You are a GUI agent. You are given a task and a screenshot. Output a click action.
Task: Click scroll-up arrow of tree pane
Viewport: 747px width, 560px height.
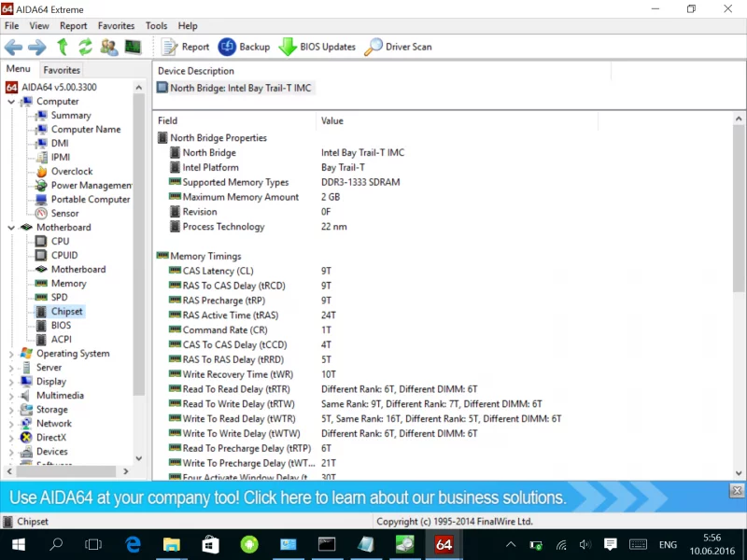pos(138,87)
